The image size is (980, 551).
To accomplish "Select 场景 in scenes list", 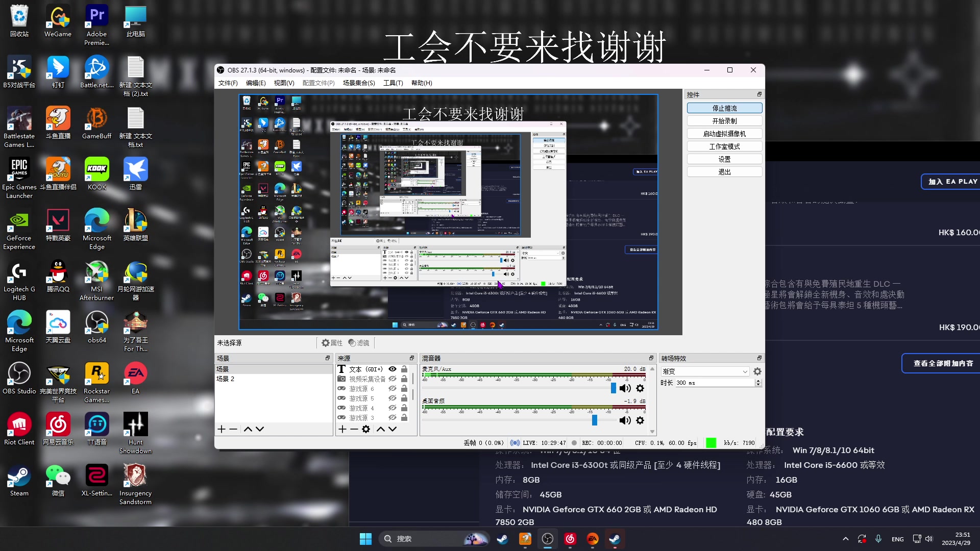I will click(274, 369).
